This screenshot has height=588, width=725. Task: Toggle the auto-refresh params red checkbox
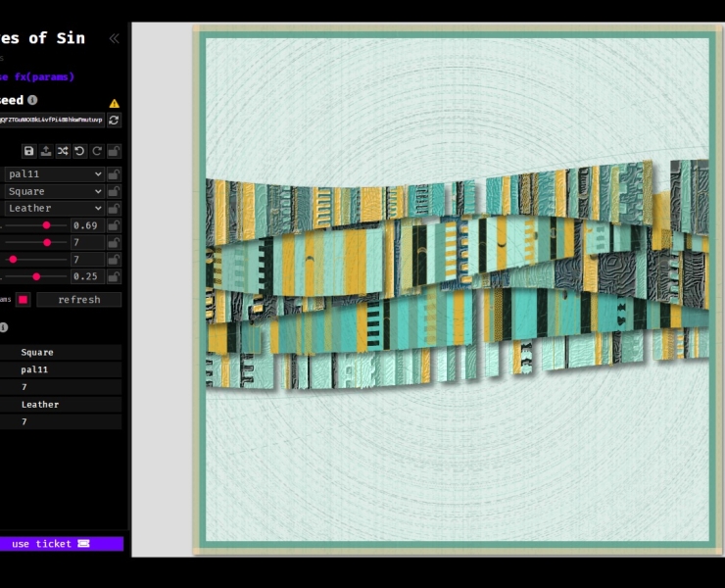point(23,300)
